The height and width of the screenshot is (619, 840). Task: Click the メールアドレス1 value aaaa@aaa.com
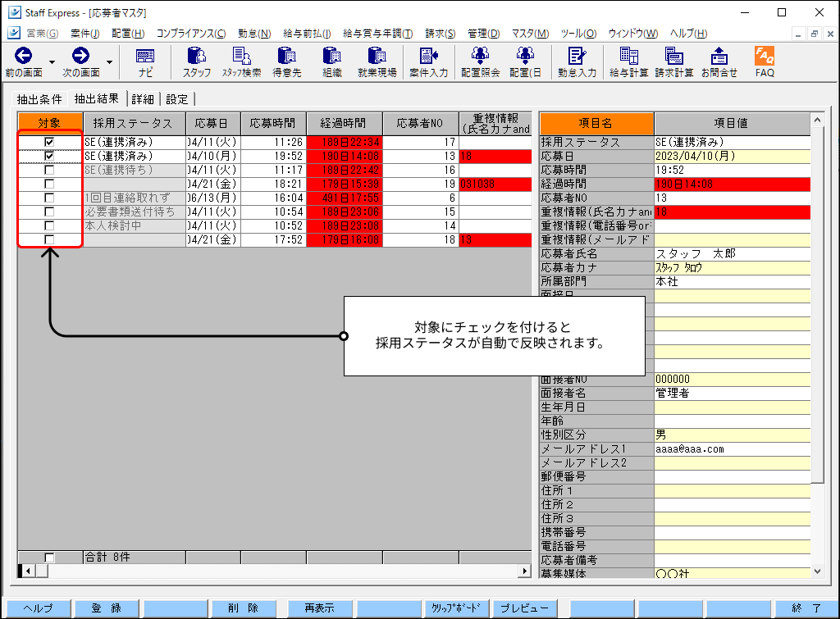(x=733, y=449)
